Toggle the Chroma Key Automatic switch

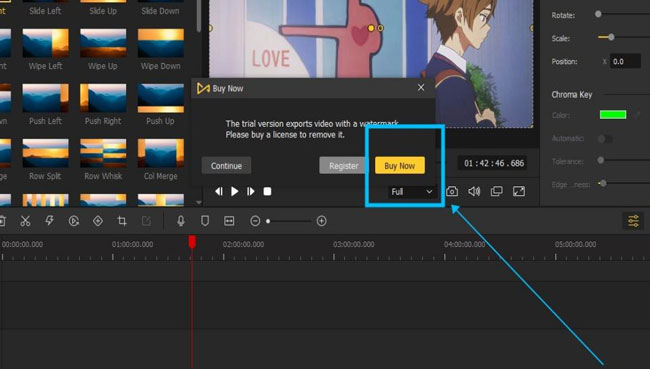(604, 138)
